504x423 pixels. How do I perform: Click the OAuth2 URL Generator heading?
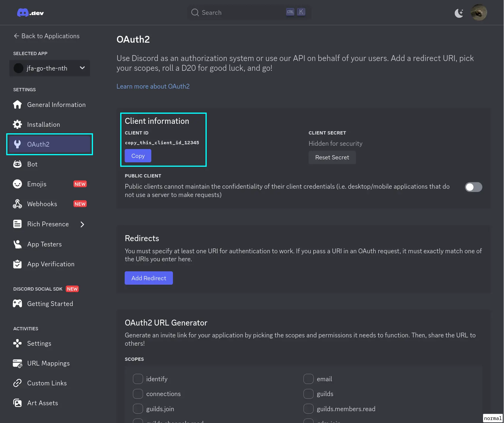click(166, 323)
